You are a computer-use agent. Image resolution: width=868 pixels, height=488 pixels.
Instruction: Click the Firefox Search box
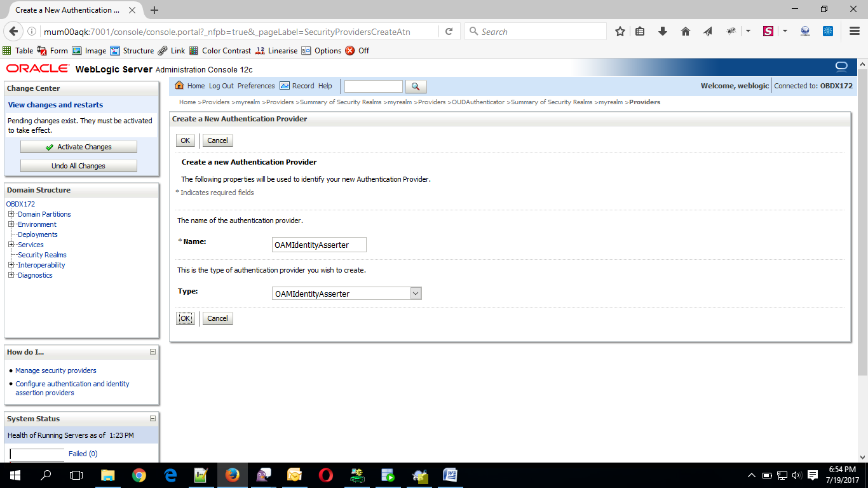(x=536, y=31)
